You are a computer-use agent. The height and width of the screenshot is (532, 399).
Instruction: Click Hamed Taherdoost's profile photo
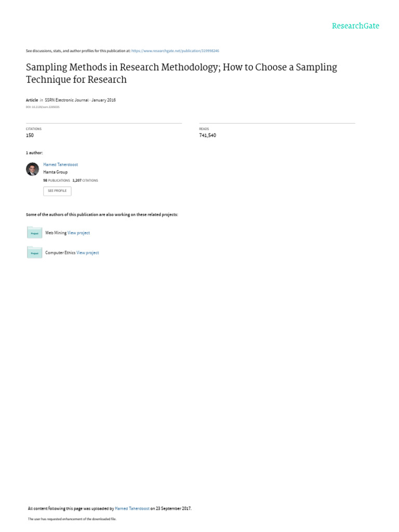pyautogui.click(x=32, y=169)
